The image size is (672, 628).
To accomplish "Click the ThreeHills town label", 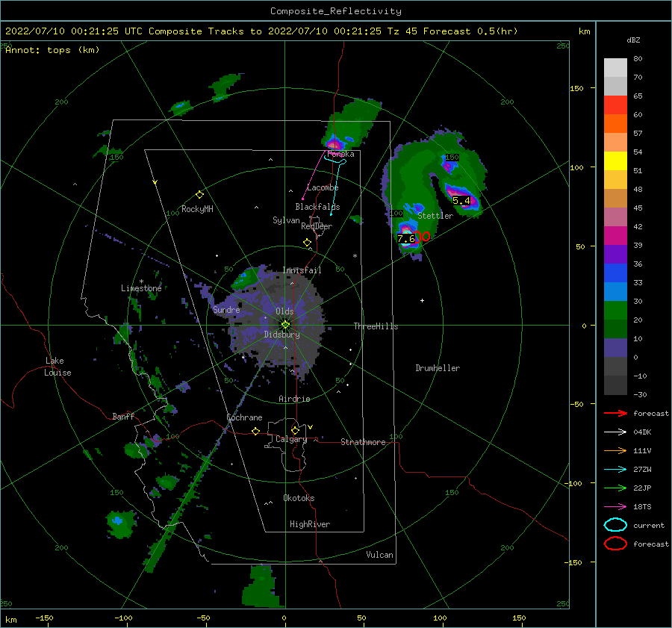I will 376,326.
